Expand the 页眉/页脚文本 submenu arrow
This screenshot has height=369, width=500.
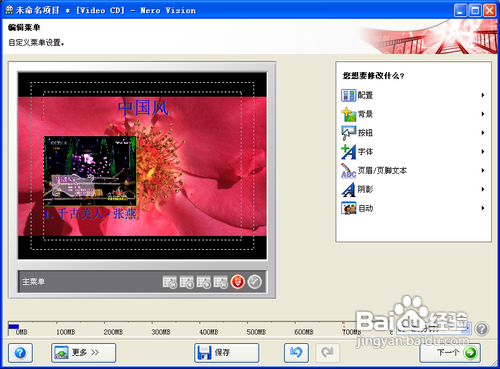[x=483, y=171]
